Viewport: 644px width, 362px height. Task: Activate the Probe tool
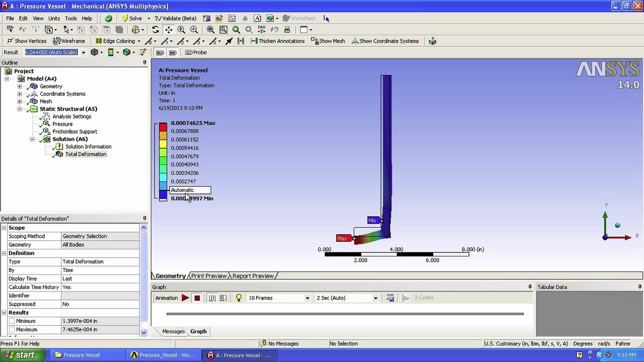tap(196, 52)
